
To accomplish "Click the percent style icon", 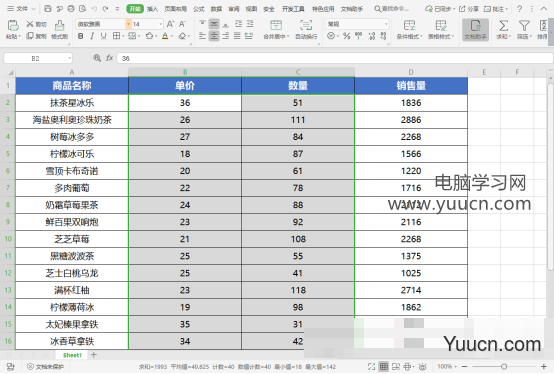I will click(347, 36).
